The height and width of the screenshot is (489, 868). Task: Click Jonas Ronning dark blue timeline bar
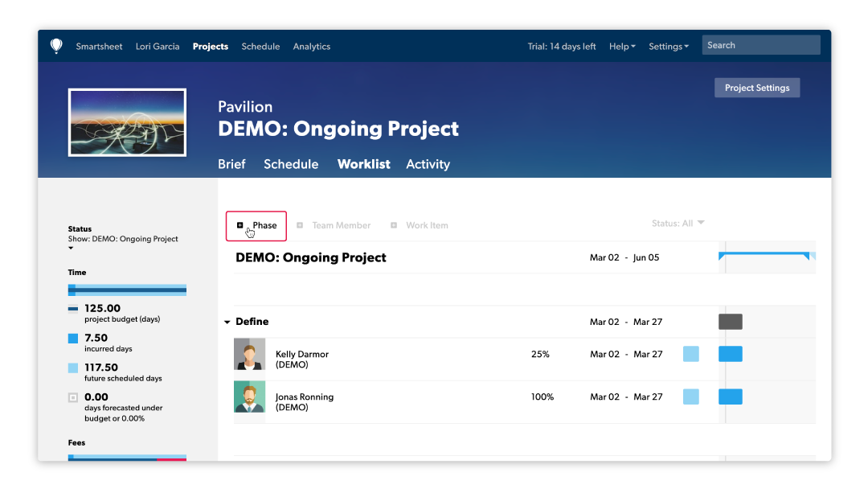(730, 397)
